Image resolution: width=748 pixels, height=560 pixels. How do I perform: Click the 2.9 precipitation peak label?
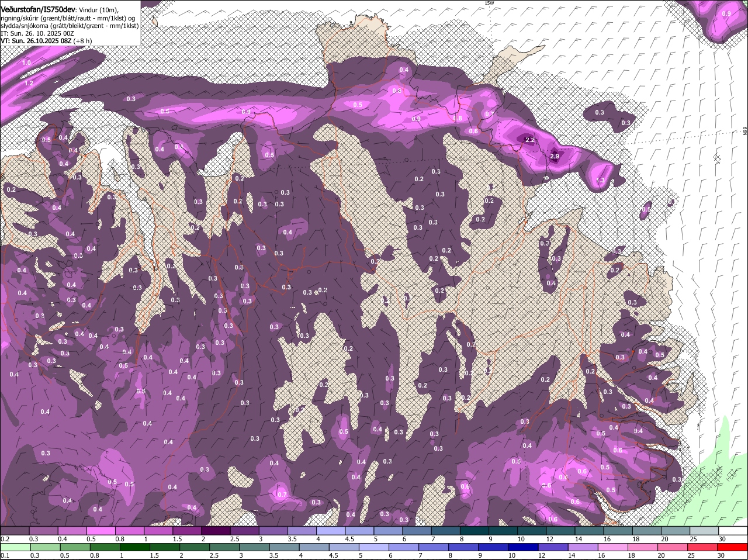tap(555, 157)
